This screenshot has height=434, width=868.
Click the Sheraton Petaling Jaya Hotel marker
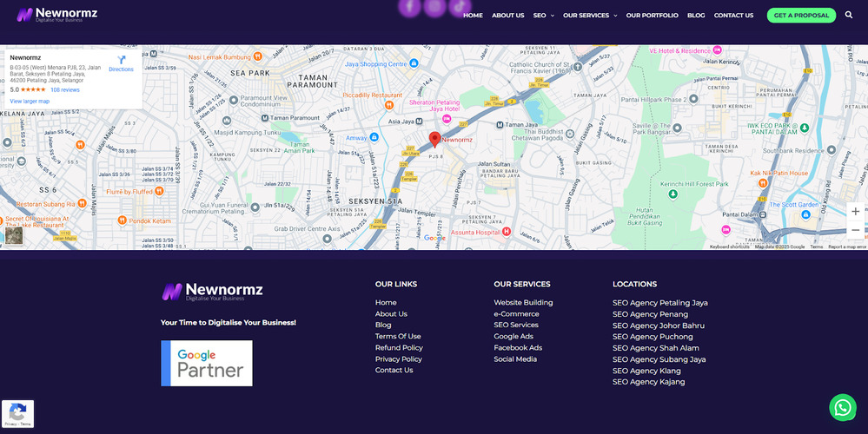(447, 118)
